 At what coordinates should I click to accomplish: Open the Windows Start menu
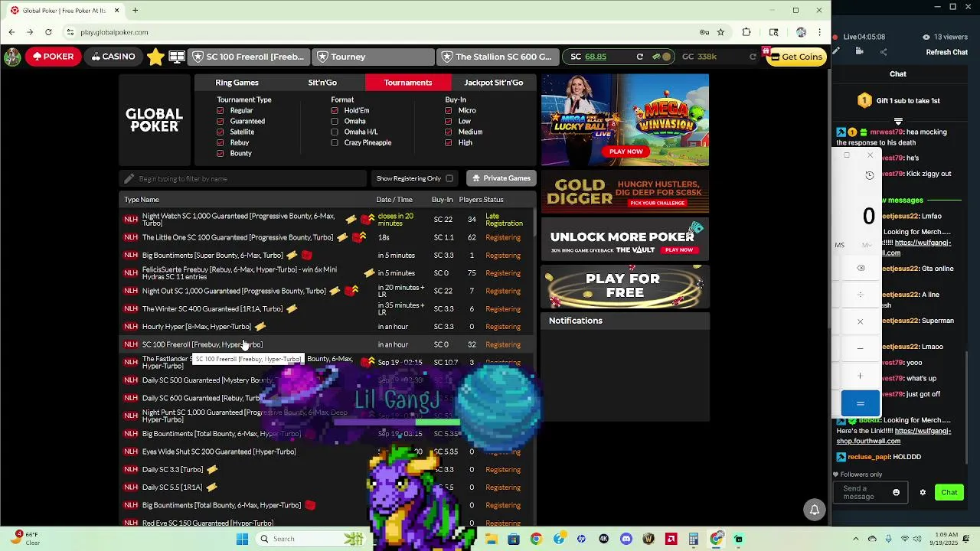(x=242, y=539)
